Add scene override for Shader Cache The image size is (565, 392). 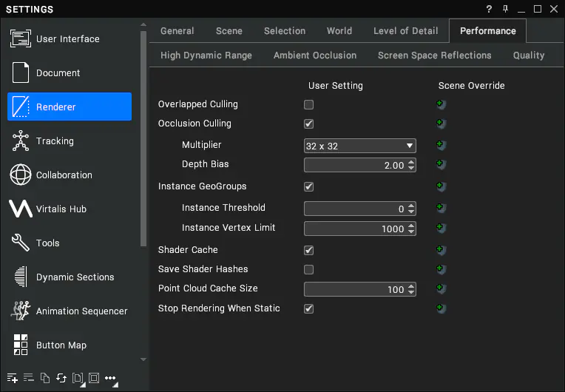(x=441, y=250)
